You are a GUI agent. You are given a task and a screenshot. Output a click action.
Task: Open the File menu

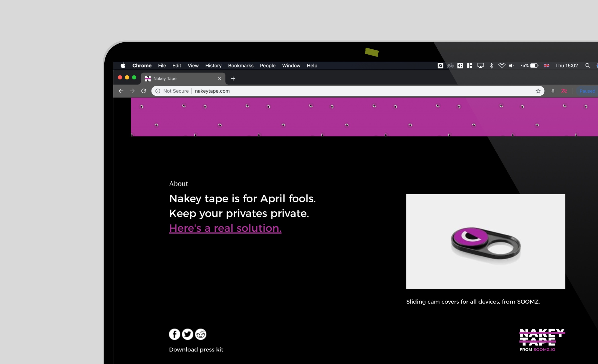click(162, 66)
